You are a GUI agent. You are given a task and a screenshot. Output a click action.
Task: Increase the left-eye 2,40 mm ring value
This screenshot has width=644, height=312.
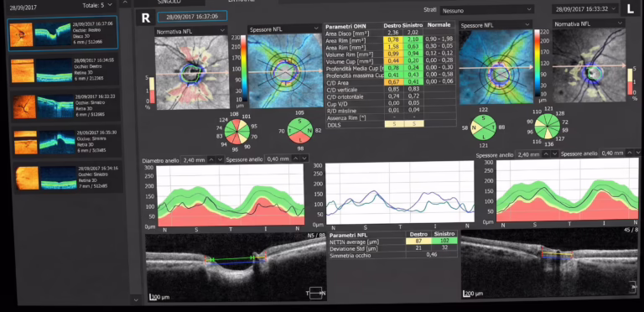545,154
